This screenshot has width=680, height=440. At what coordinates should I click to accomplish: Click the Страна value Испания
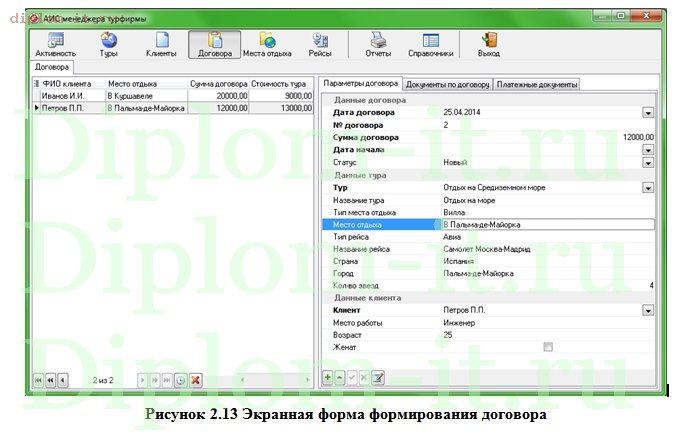click(458, 261)
